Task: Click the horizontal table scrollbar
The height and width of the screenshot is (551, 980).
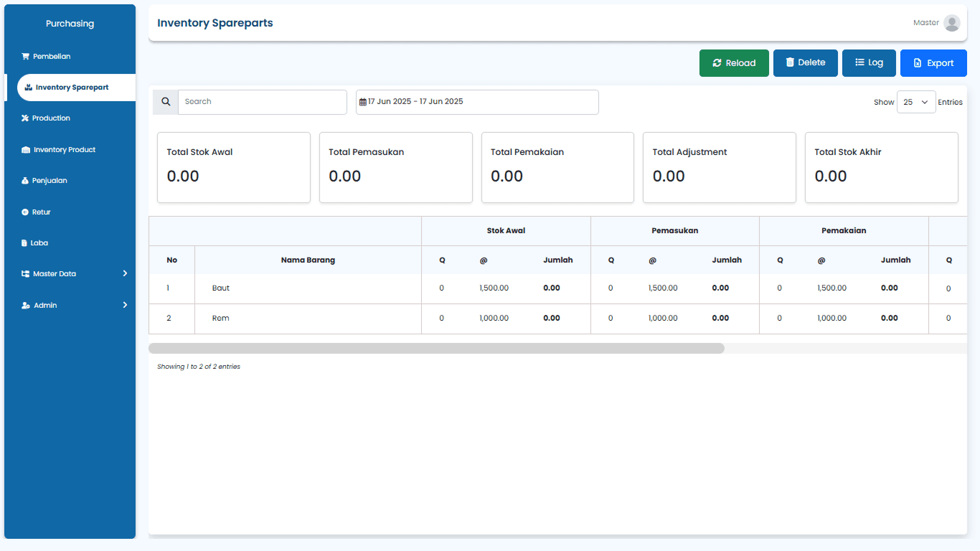Action: pyautogui.click(x=436, y=347)
